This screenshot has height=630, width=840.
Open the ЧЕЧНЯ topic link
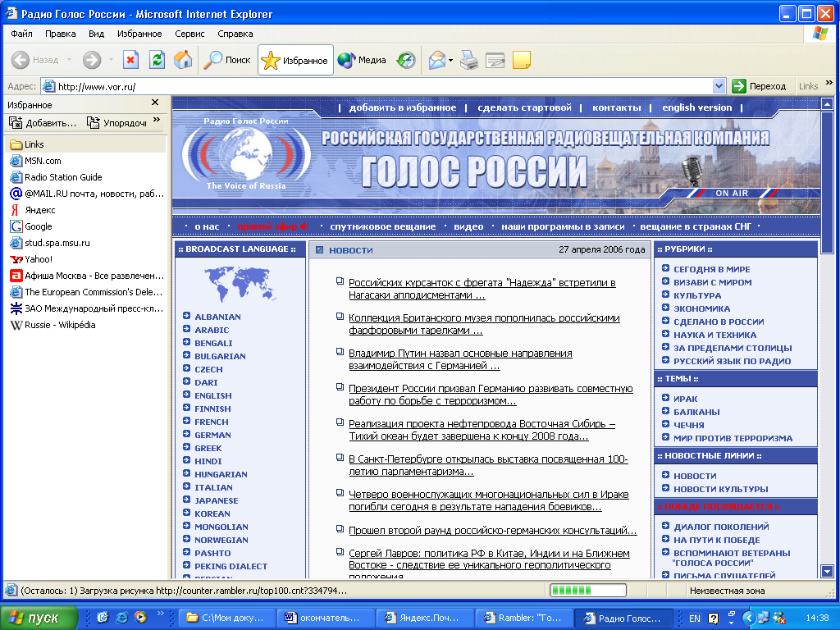pos(688,425)
